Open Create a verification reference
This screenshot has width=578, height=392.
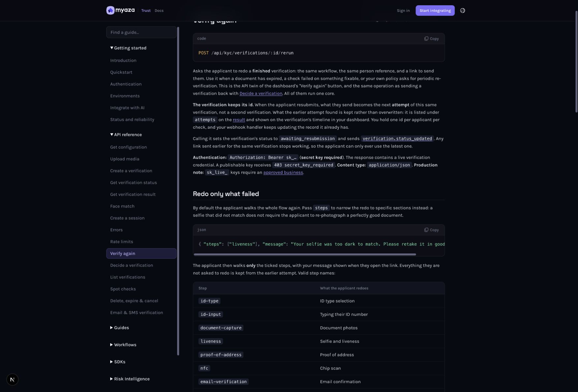(x=131, y=171)
